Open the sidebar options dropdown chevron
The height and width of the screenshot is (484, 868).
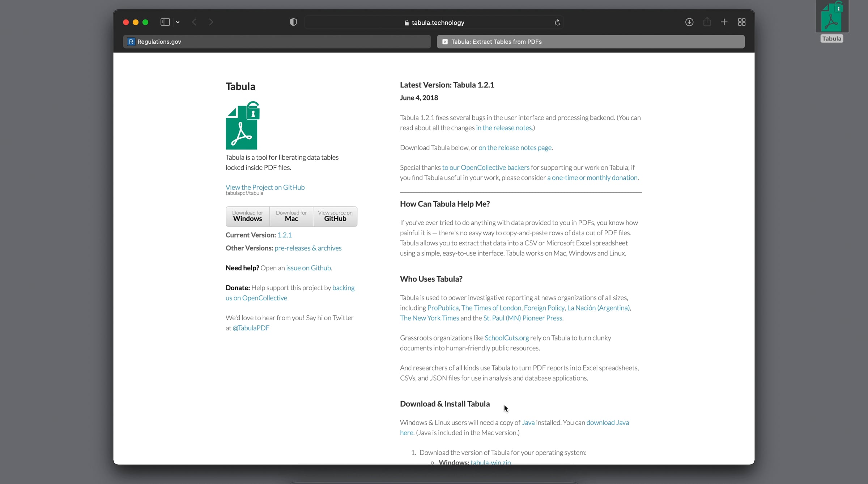pos(178,22)
